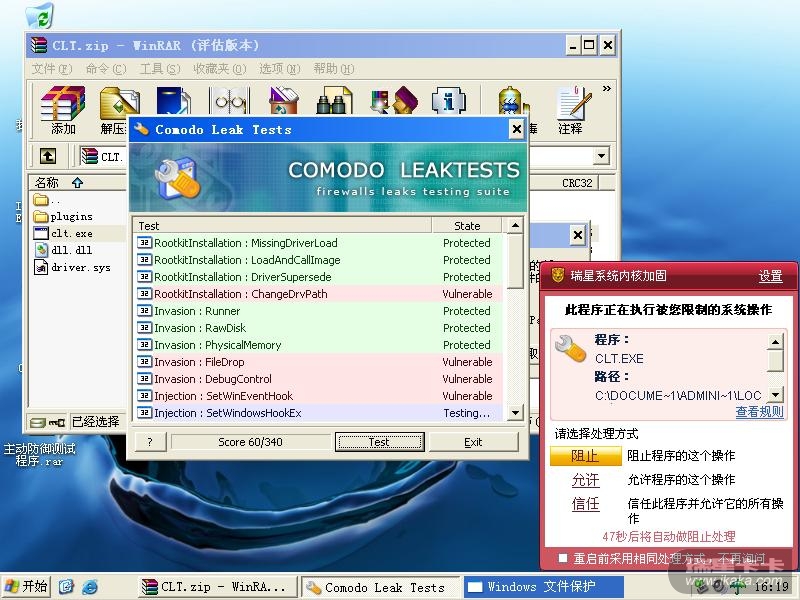800x600 pixels.
Task: Select the parent '..' folder entry
Action: (47, 199)
